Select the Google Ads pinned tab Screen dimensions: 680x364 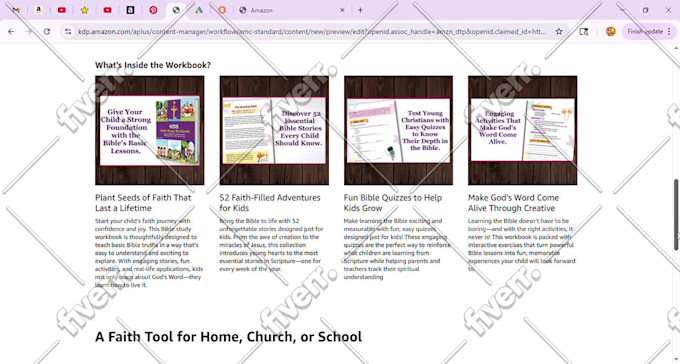(x=199, y=10)
